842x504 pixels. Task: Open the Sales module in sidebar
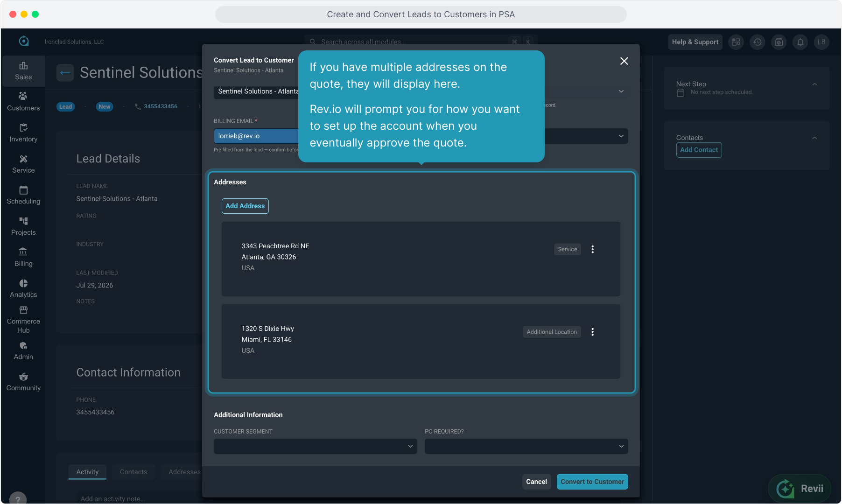click(23, 71)
